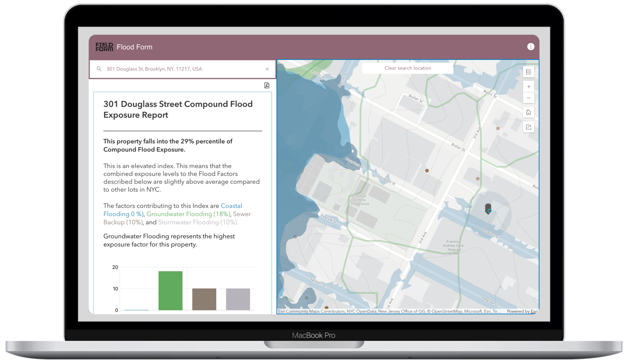Zoom in on the map
The height and width of the screenshot is (364, 628).
528,87
